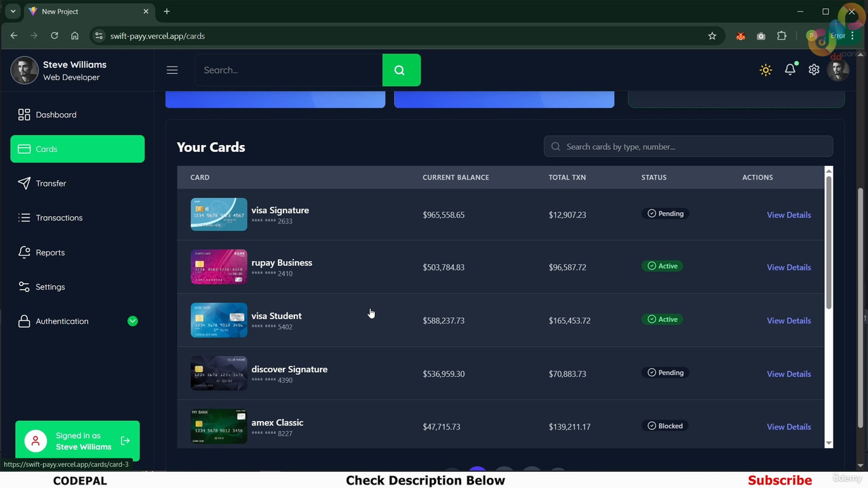View Details for discover Signature
This screenshot has width=868, height=488.
tap(789, 374)
